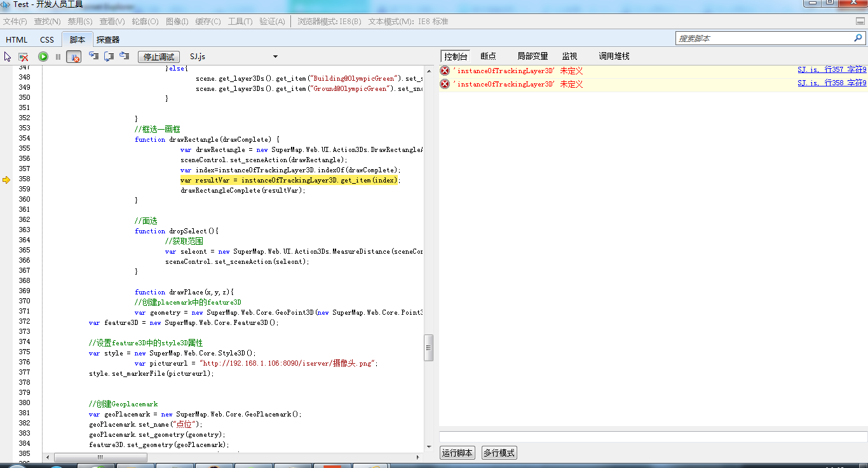Click the 运行脚本 button
This screenshot has height=468, width=868.
tap(458, 453)
